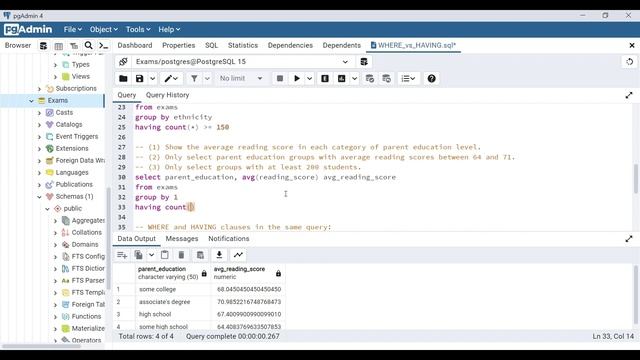640x360 pixels.
Task: Add row in Data Output
Action: click(122, 255)
